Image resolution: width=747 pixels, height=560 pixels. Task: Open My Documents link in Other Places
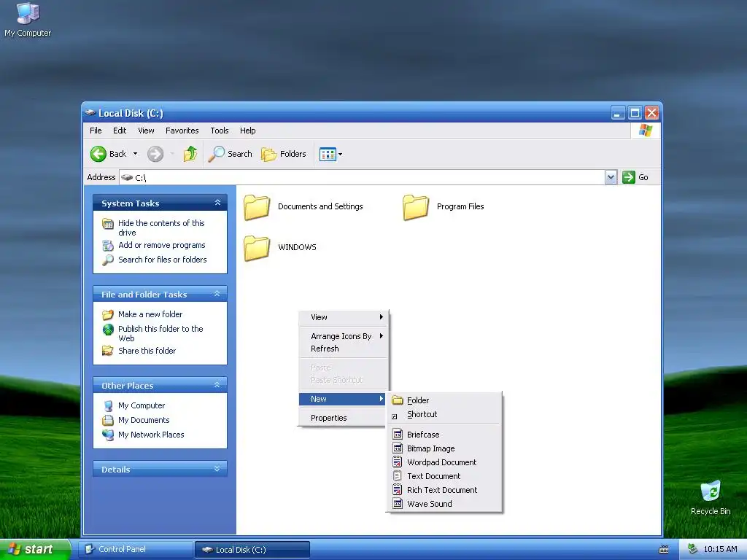click(144, 421)
